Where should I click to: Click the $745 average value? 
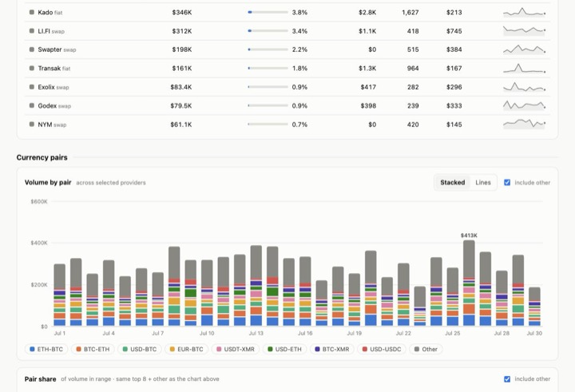pyautogui.click(x=454, y=31)
